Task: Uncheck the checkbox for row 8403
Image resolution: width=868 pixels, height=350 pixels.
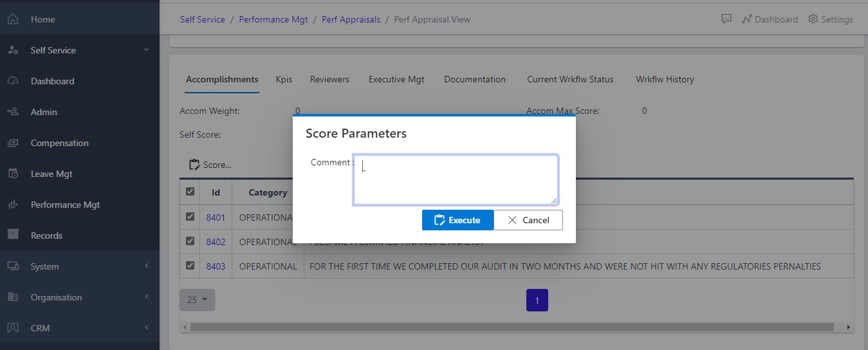Action: (190, 265)
